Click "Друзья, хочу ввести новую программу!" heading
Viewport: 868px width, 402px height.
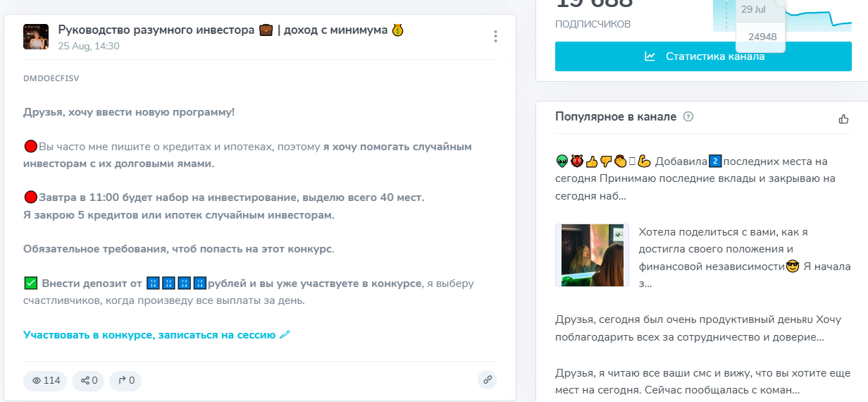tap(129, 112)
